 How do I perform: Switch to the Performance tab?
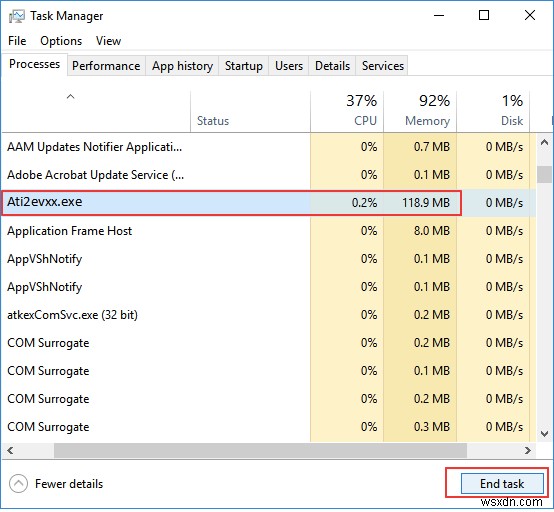106,66
